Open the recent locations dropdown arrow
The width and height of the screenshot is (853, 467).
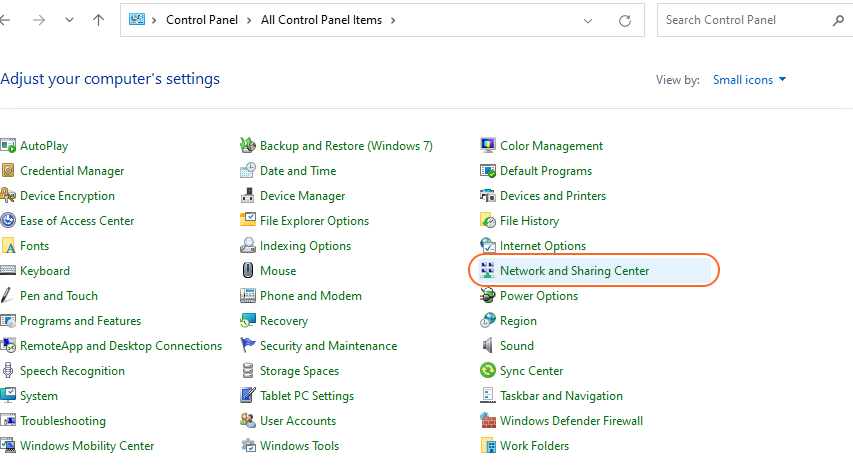tap(69, 20)
